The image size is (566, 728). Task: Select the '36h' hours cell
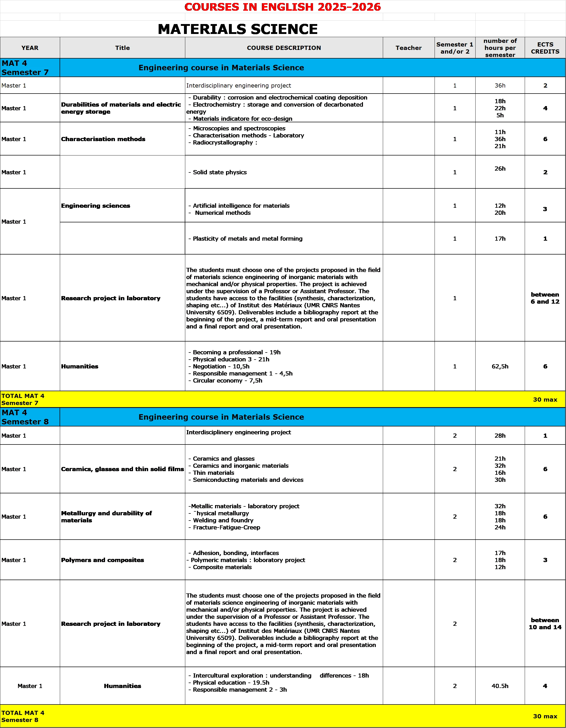click(x=500, y=86)
